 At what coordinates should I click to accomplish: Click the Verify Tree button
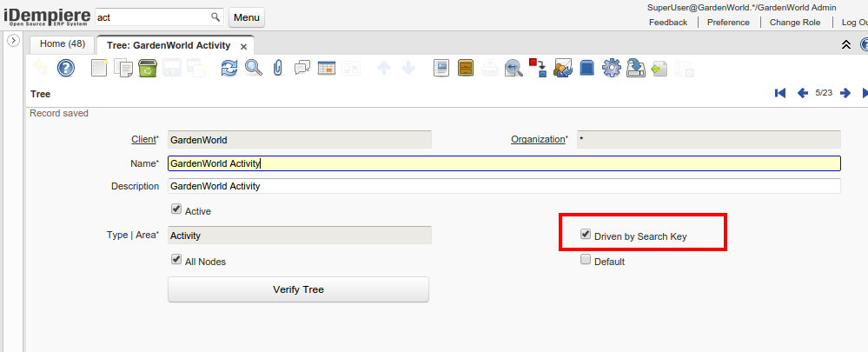click(x=298, y=289)
